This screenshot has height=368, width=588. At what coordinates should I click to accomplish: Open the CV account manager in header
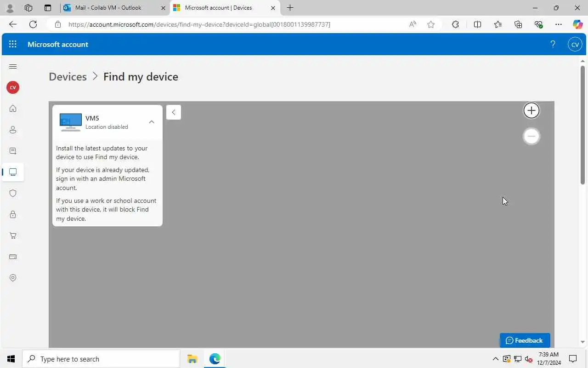(x=575, y=44)
